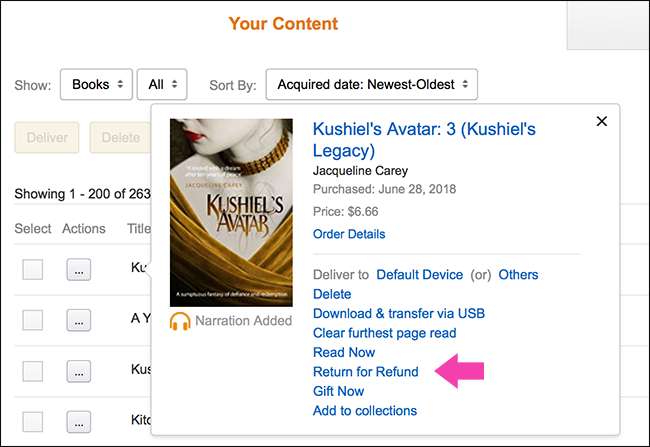Click the Order Details link
The width and height of the screenshot is (650, 447).
point(349,234)
